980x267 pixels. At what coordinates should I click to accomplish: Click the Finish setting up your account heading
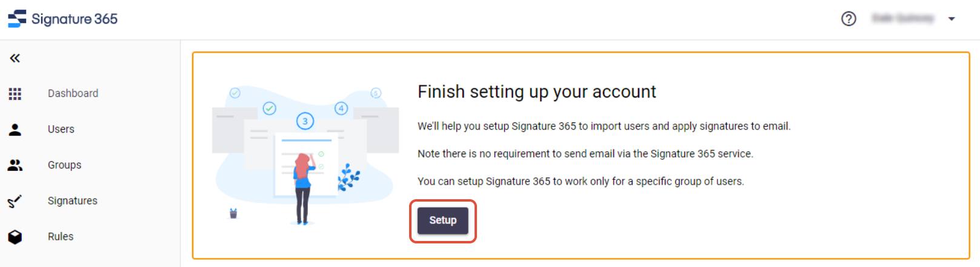pos(537,91)
